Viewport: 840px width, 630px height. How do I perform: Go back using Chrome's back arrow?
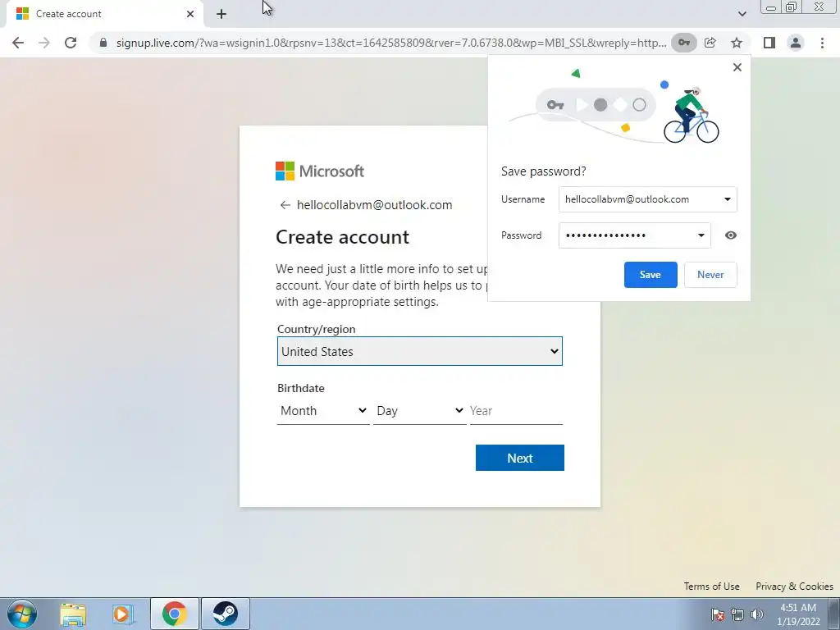tap(18, 43)
